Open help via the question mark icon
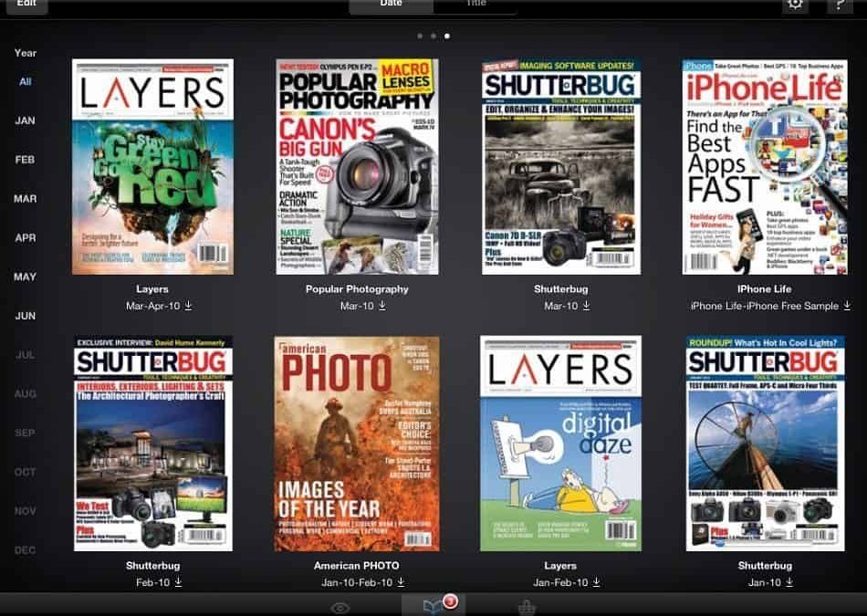The height and width of the screenshot is (616, 867). (x=840, y=5)
